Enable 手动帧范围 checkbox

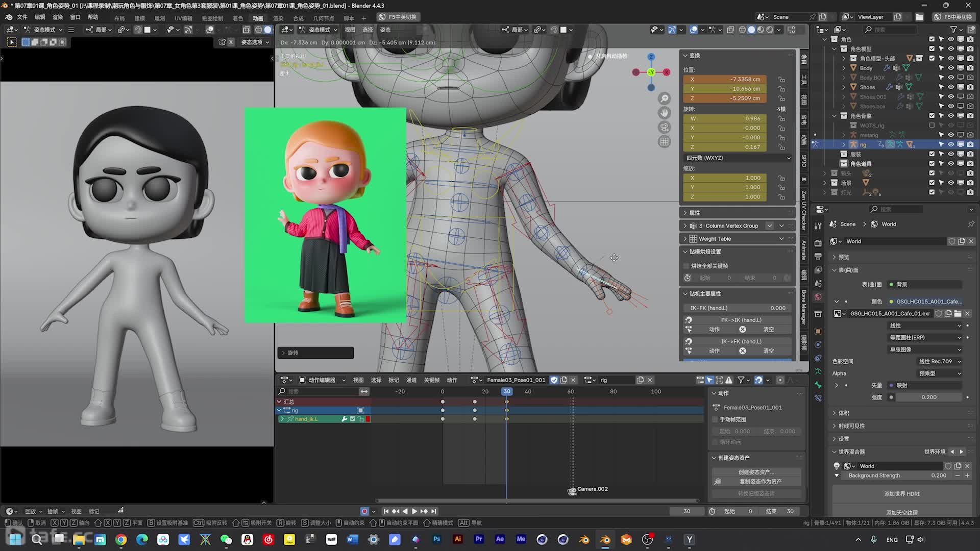point(715,419)
